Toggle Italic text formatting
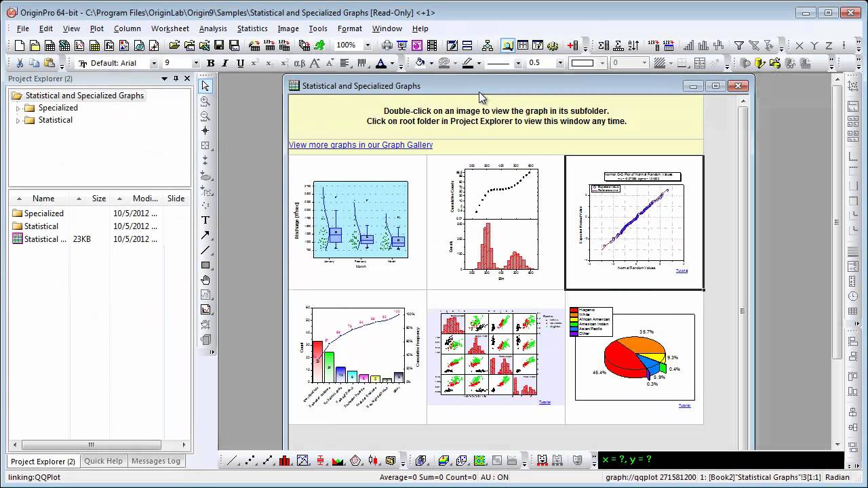868x488 pixels. coord(225,63)
